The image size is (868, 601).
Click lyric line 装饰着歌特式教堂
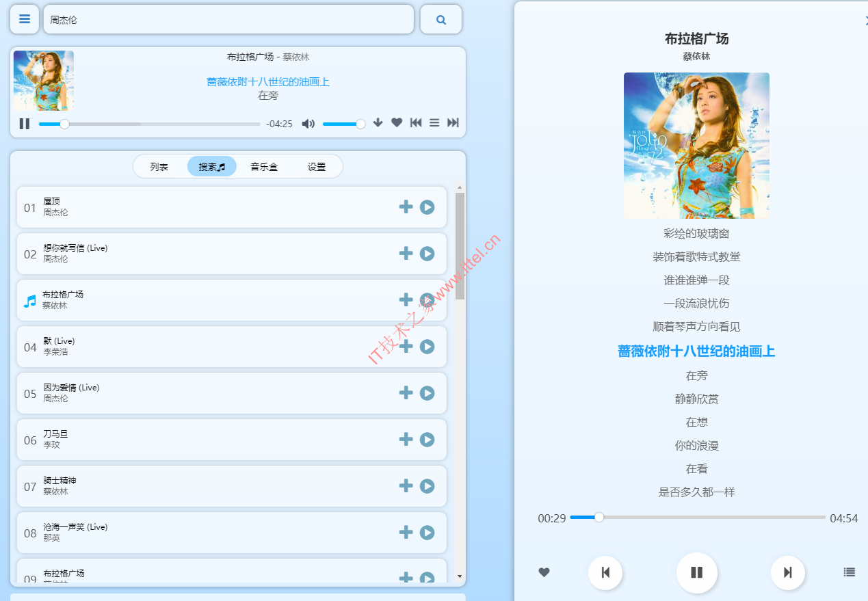[x=696, y=257]
